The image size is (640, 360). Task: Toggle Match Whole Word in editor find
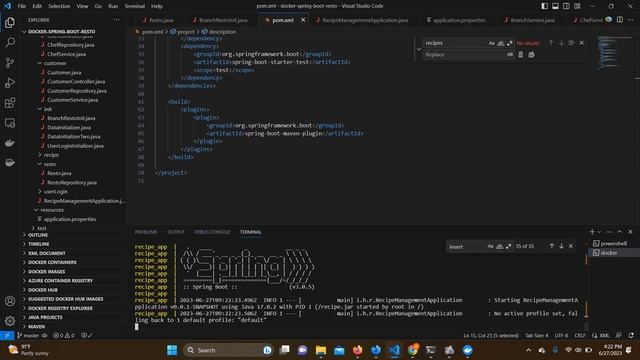500,43
